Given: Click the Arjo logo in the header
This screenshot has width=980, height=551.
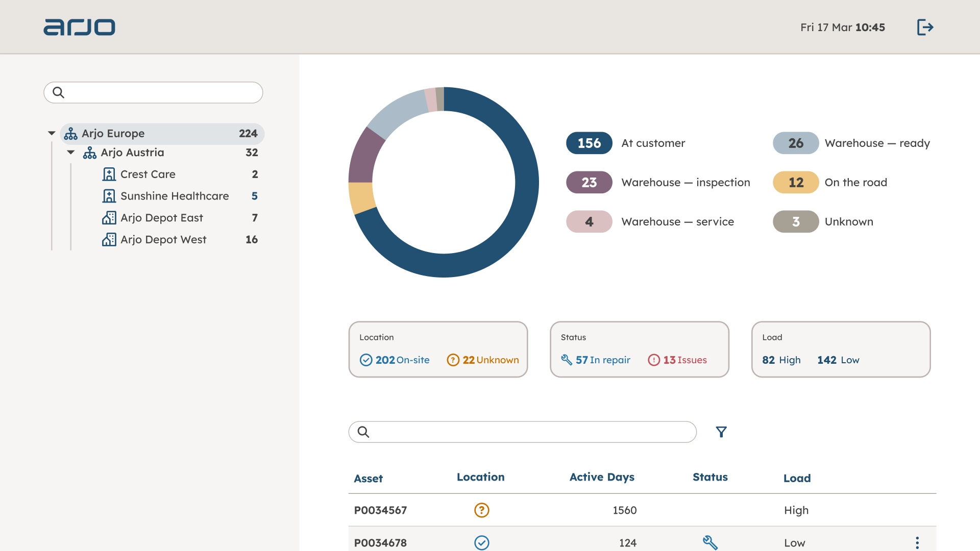Looking at the screenshot, I should 79,27.
